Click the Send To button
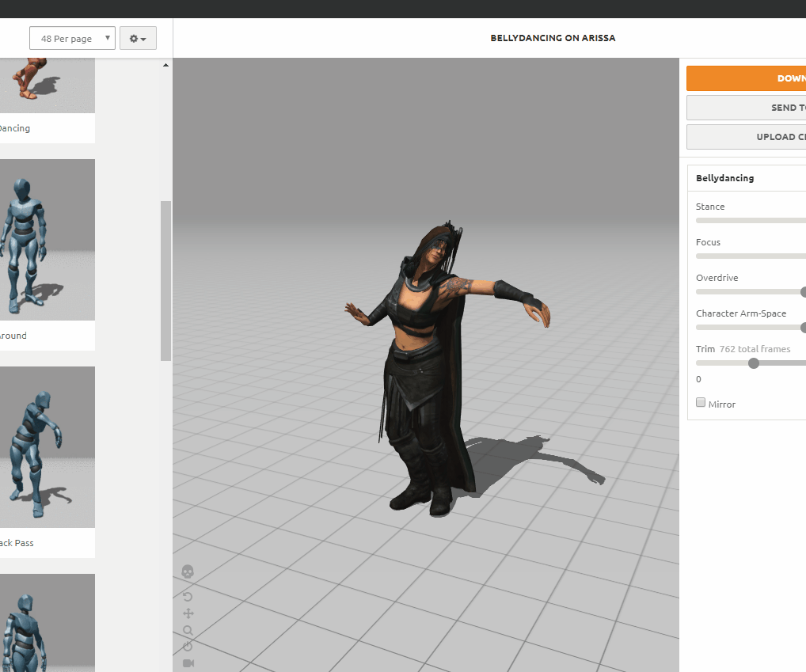This screenshot has height=672, width=806. (746, 108)
